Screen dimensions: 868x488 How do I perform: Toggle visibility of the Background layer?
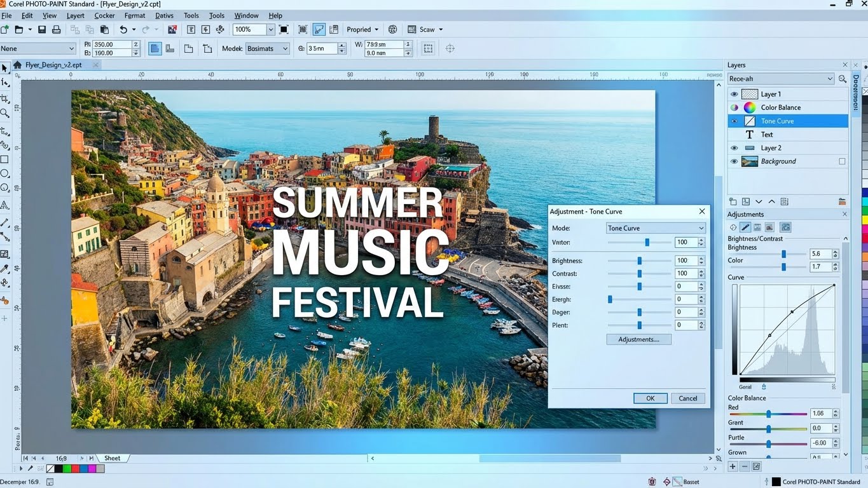[x=734, y=161]
